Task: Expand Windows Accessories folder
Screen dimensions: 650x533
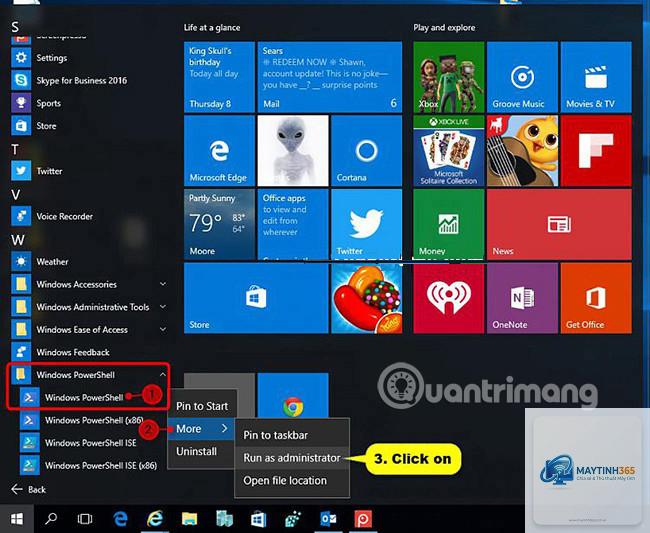Action: tap(90, 284)
